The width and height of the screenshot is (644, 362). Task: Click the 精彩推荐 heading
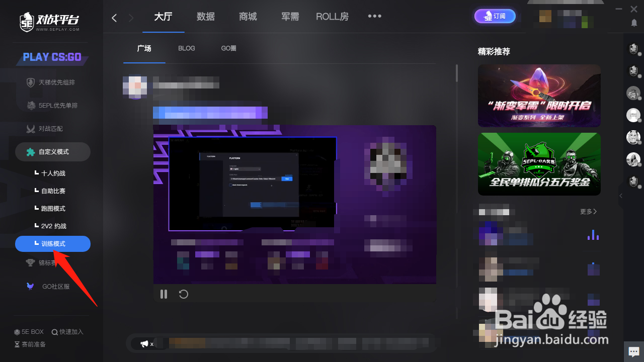click(x=494, y=51)
